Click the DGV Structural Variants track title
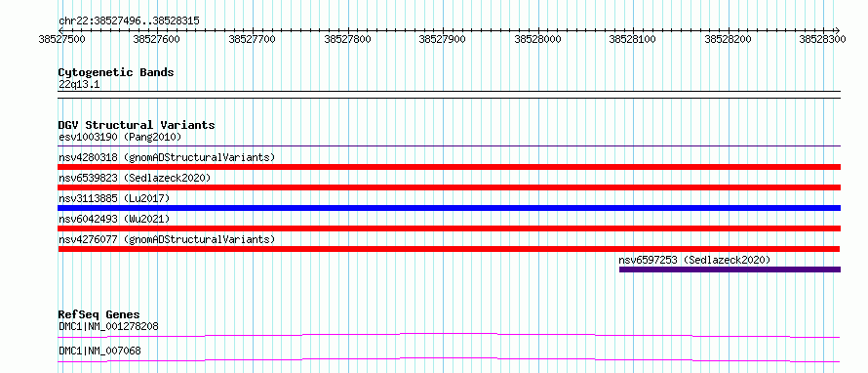Viewport: 868px width, 373px height. coord(137,125)
